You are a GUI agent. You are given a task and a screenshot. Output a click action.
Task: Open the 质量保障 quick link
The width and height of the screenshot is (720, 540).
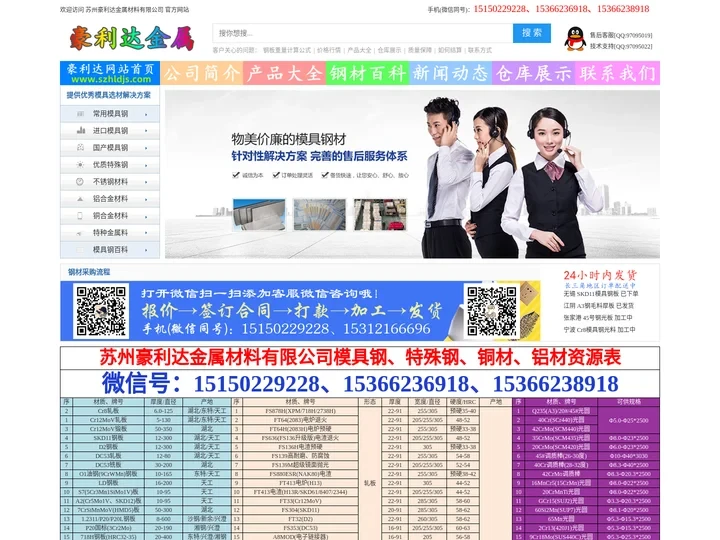pos(420,50)
